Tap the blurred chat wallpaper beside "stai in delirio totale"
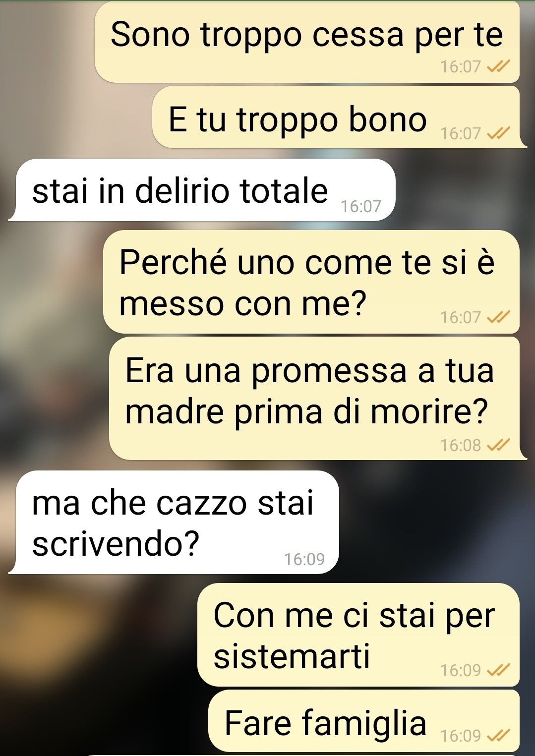The height and width of the screenshot is (756, 535). coord(464,190)
